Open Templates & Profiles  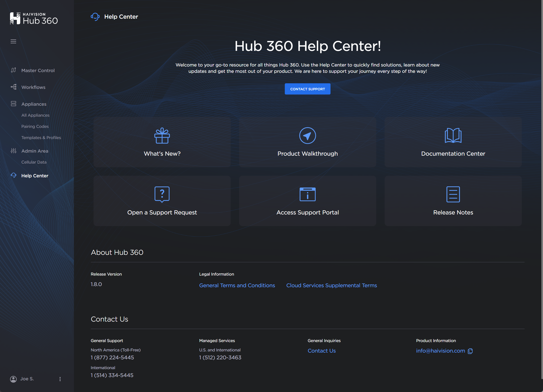click(41, 137)
